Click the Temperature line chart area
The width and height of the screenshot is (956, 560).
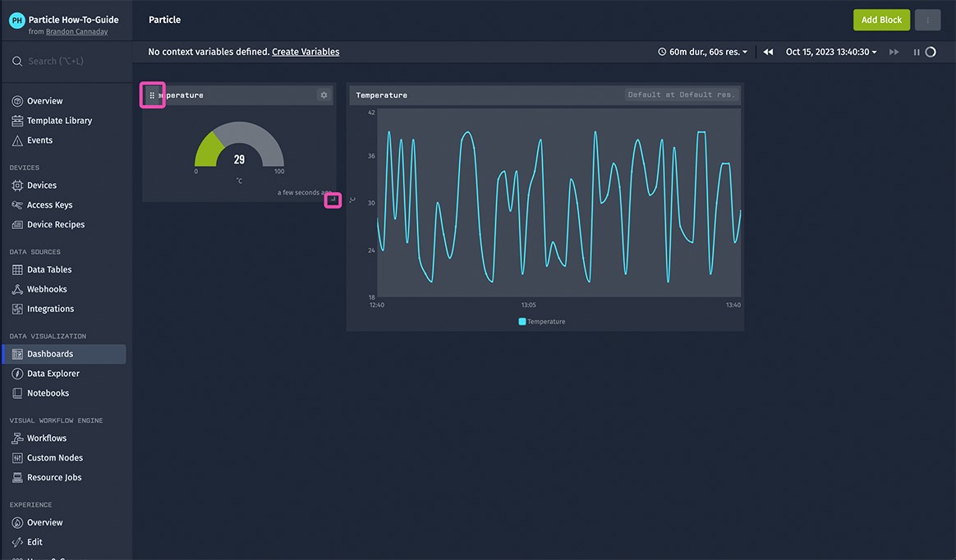pyautogui.click(x=559, y=203)
